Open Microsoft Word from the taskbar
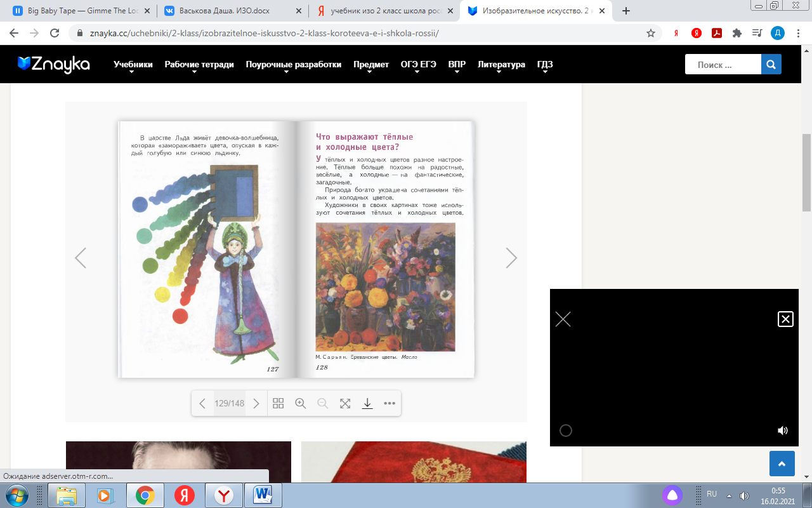Image resolution: width=812 pixels, height=508 pixels. click(262, 495)
